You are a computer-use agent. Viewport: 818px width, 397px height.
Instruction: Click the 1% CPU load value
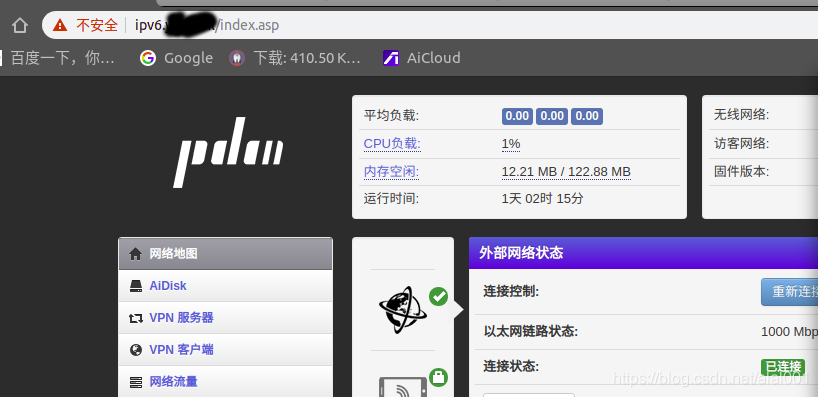(511, 144)
